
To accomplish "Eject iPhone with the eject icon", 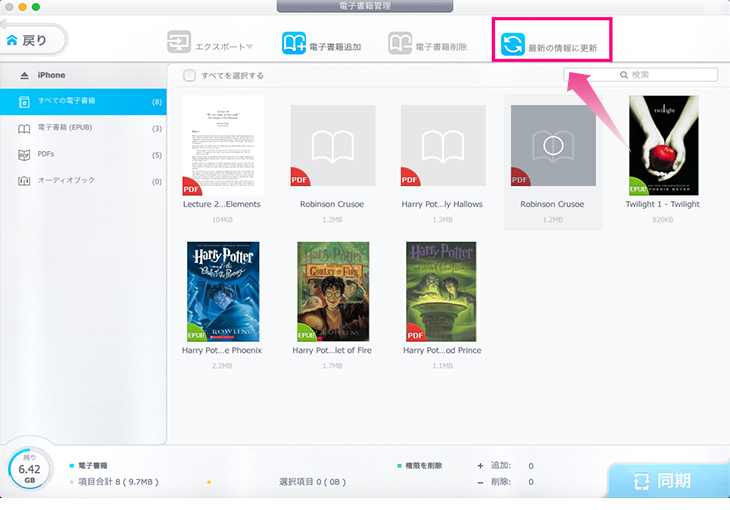I will pos(24,75).
